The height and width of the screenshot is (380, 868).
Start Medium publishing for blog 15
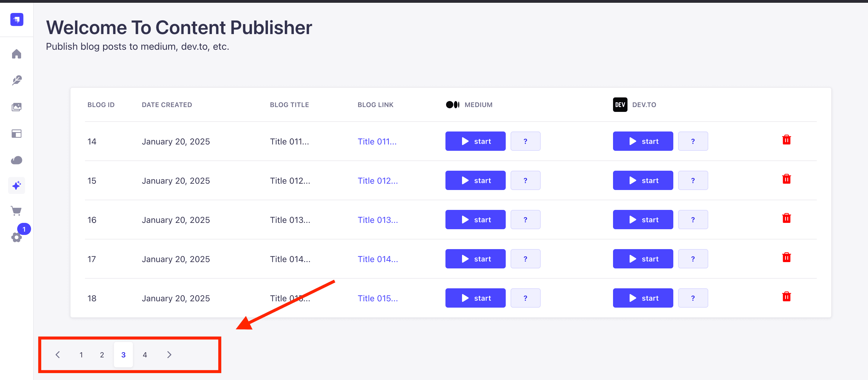475,180
